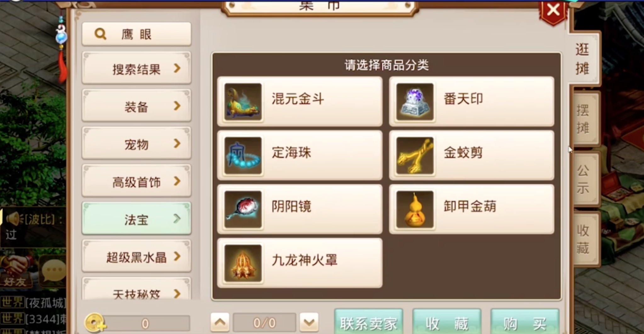Pick the 定海珠 bead icon
This screenshot has width=644, height=334.
(243, 155)
